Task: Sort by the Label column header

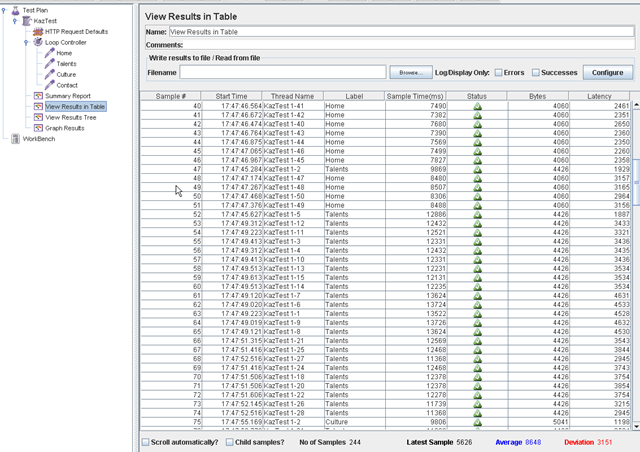Action: pyautogui.click(x=354, y=96)
